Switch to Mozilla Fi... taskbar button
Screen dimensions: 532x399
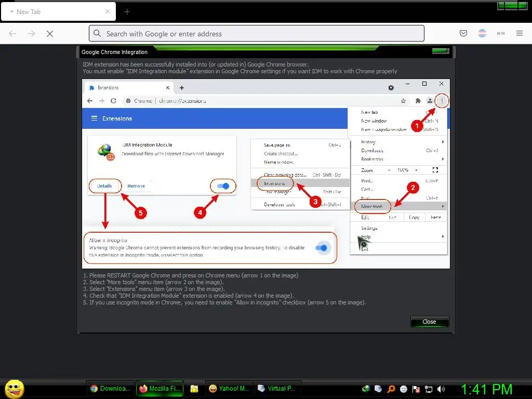click(159, 389)
